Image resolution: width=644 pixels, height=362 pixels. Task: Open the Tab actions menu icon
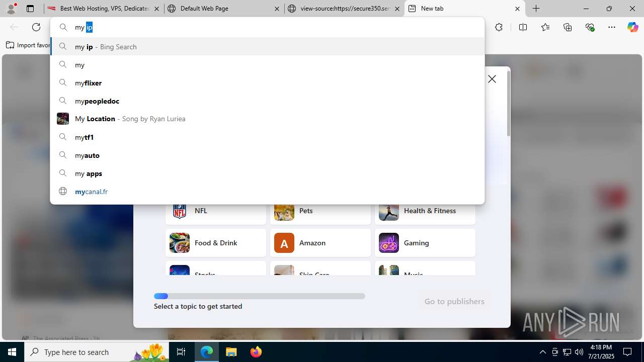pos(30,9)
